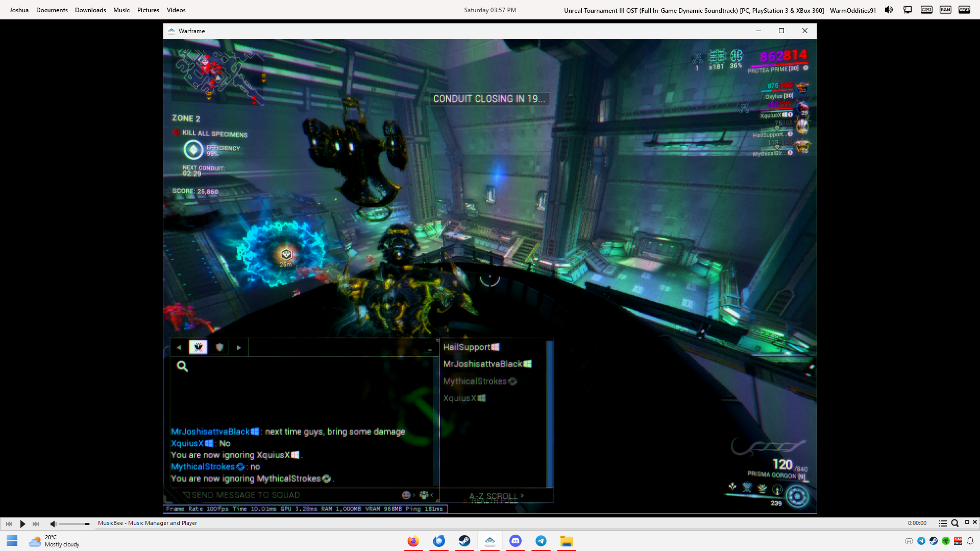Screen dimensions: 980x551
Task: Switch to Warframe taskbar icon
Action: (490, 541)
